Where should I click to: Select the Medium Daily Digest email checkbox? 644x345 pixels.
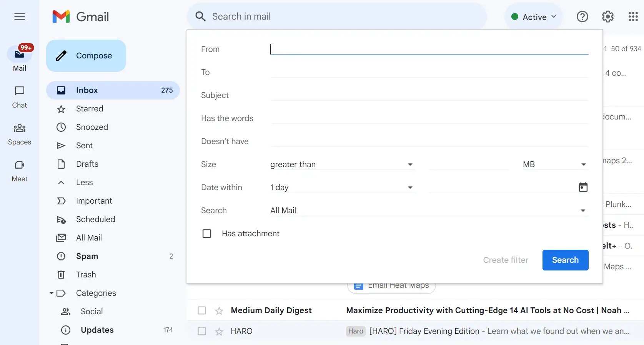pyautogui.click(x=202, y=310)
